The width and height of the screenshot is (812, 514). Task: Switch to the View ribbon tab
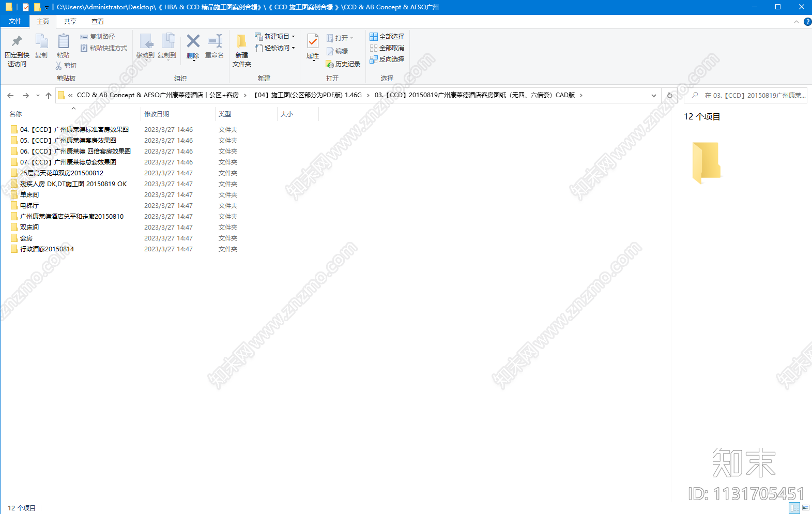point(98,22)
